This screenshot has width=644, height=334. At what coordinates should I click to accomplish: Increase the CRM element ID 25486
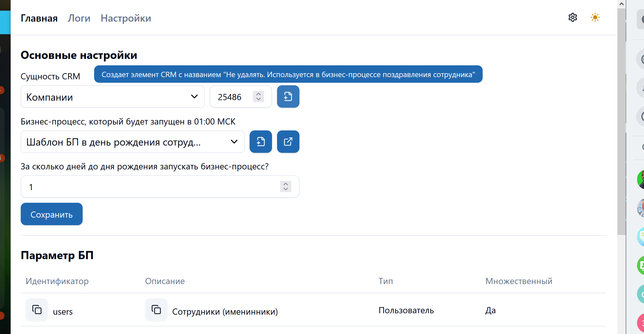(x=259, y=94)
